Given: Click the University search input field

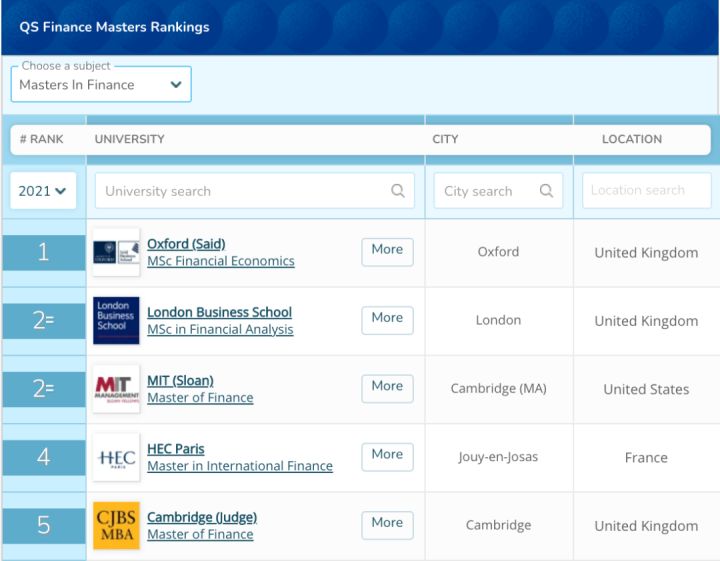Looking at the screenshot, I should pyautogui.click(x=254, y=191).
